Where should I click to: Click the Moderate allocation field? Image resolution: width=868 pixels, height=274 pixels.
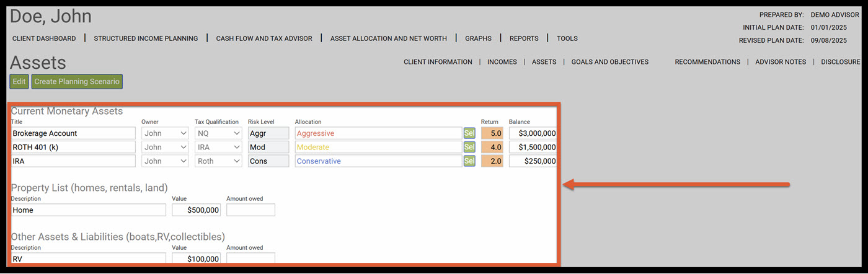(378, 148)
